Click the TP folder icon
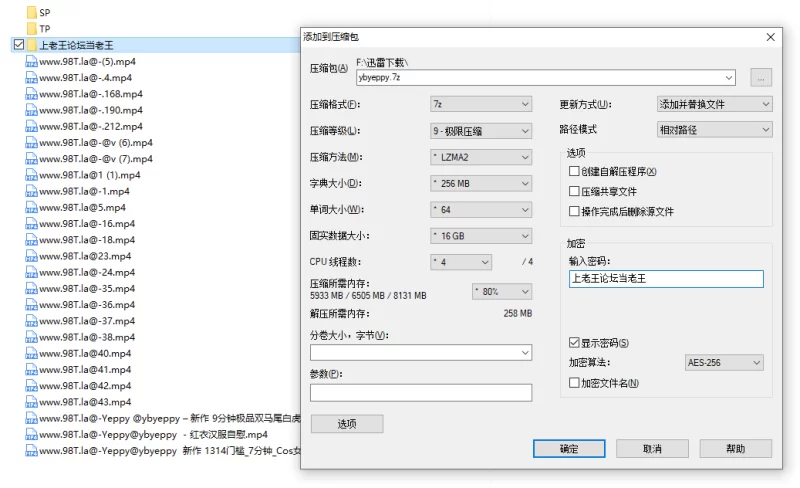 (32, 29)
